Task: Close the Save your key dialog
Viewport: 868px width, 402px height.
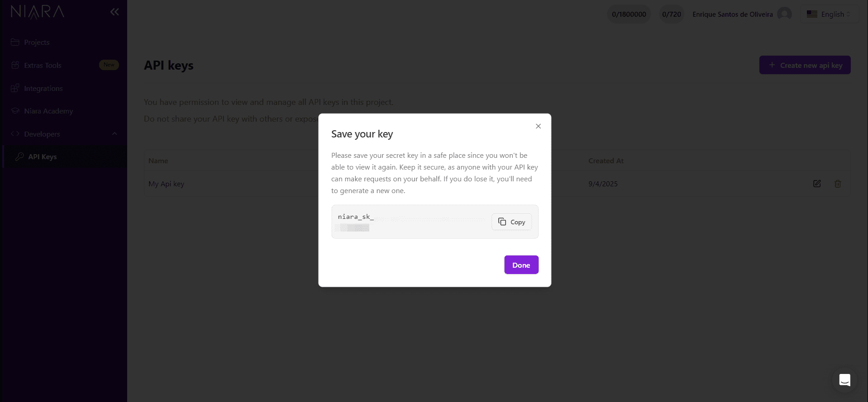Action: click(x=538, y=126)
